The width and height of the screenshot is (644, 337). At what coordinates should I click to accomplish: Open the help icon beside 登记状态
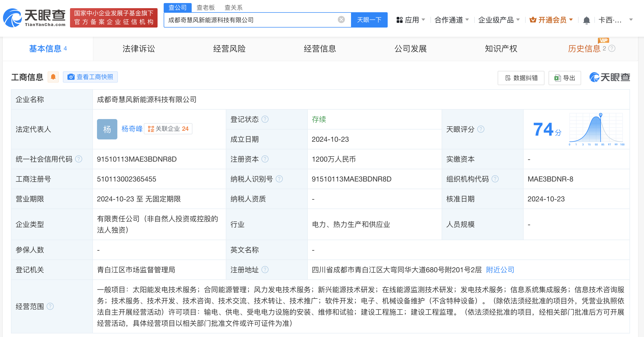click(265, 119)
